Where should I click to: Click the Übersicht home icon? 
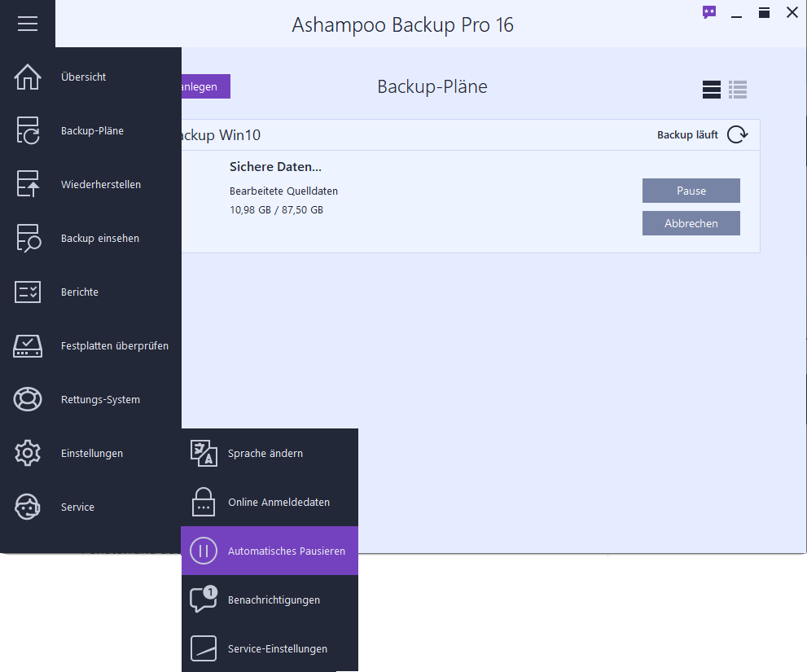click(x=27, y=77)
